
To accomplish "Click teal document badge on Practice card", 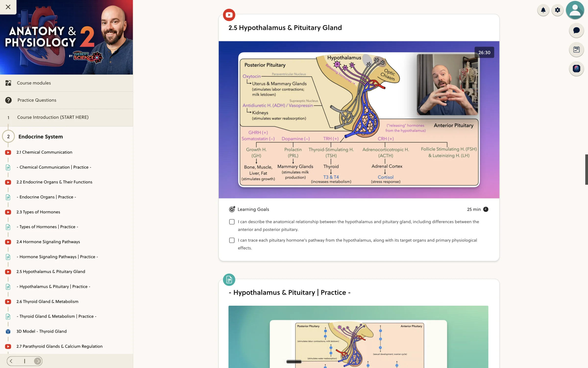I will pyautogui.click(x=229, y=279).
